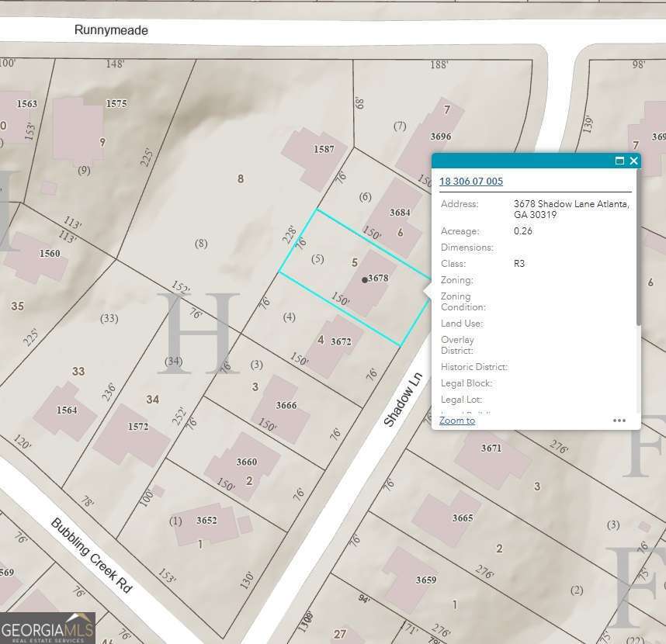Click house number 3684 on map
The image size is (666, 644).
[x=400, y=213]
